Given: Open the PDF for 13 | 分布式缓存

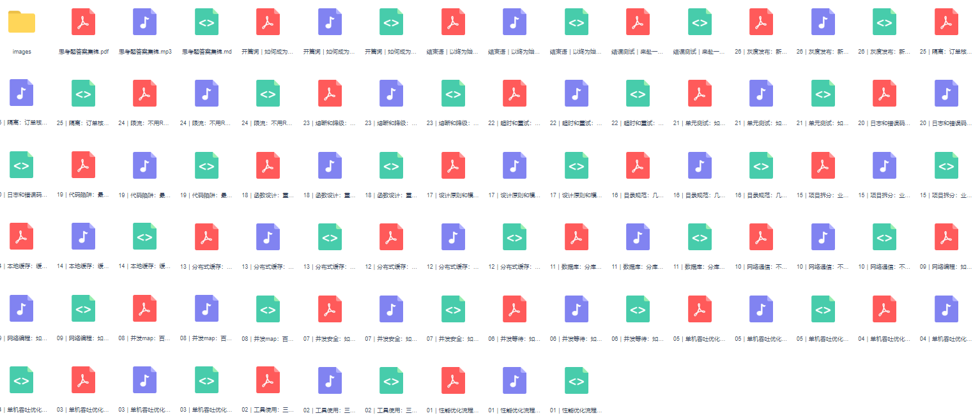Looking at the screenshot, I should click(207, 237).
